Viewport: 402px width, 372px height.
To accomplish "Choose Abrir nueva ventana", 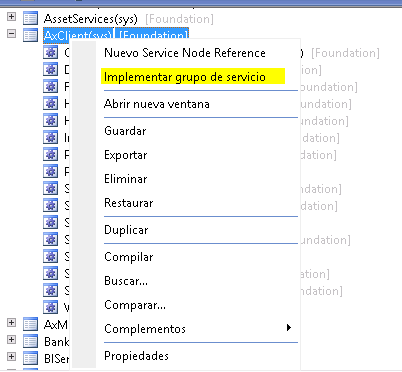I will click(x=157, y=104).
